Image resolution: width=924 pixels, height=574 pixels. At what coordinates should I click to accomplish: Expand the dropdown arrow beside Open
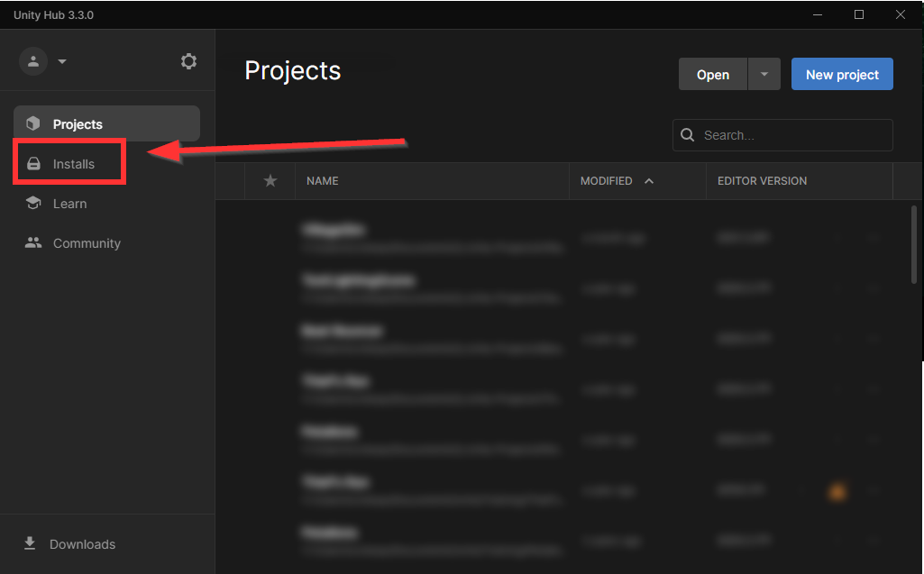click(764, 75)
